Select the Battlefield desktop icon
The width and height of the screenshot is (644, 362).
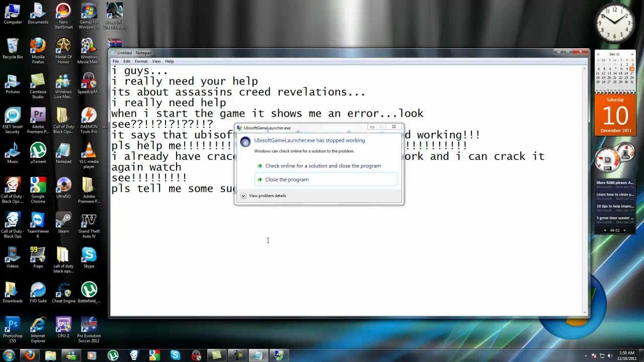[89, 292]
